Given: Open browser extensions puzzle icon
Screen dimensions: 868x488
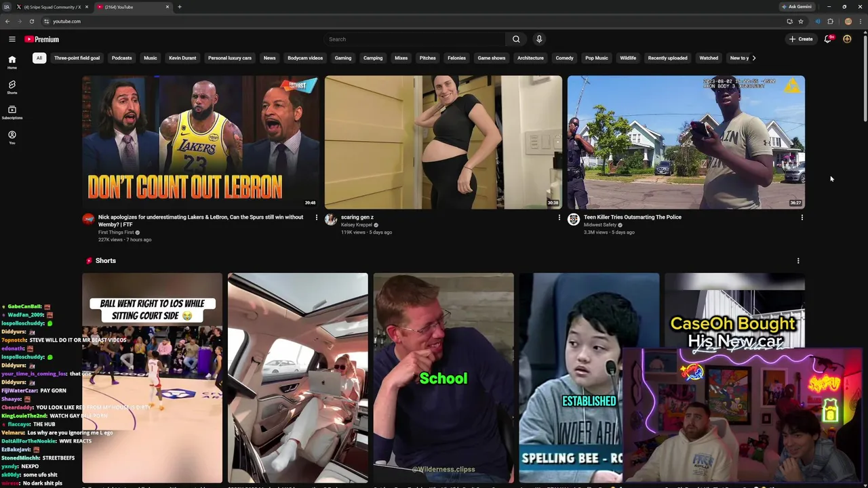Looking at the screenshot, I should (830, 22).
